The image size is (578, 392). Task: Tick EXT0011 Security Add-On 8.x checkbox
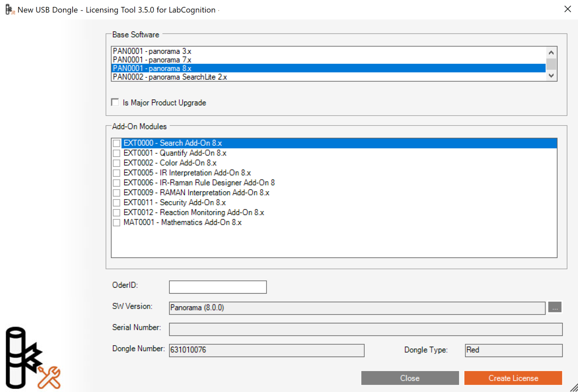[x=116, y=203]
